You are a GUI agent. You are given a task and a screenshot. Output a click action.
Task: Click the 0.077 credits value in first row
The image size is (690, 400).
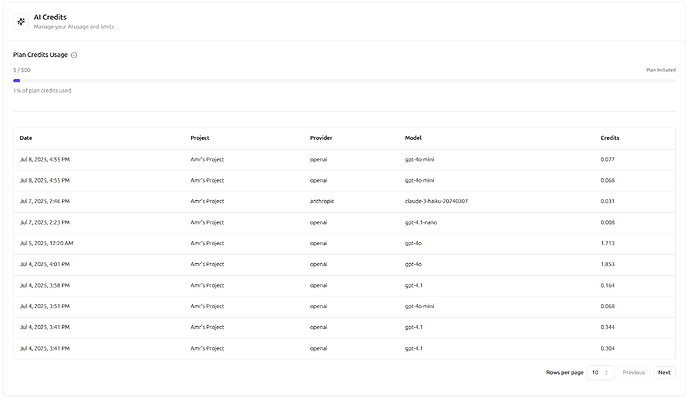click(607, 159)
